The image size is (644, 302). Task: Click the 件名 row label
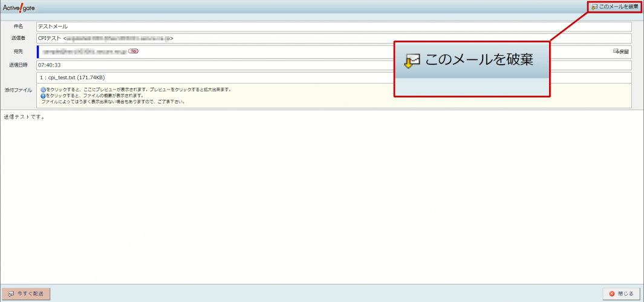coord(18,27)
